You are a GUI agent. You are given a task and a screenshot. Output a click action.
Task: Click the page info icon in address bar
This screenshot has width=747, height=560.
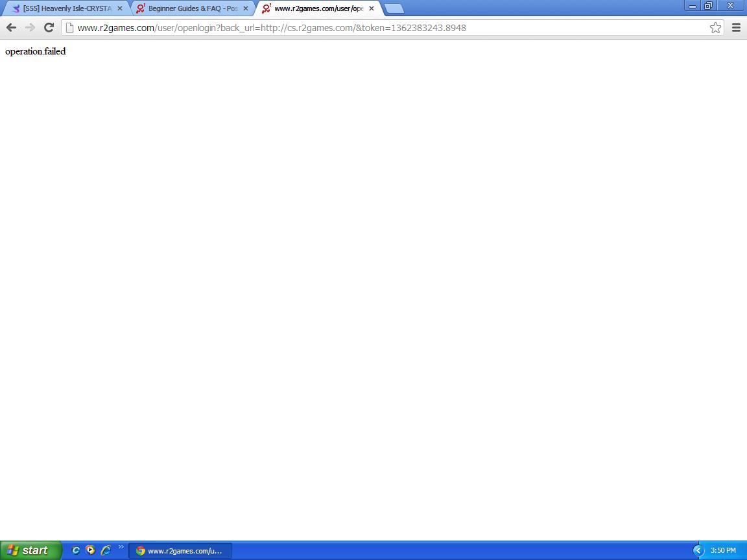click(x=70, y=28)
